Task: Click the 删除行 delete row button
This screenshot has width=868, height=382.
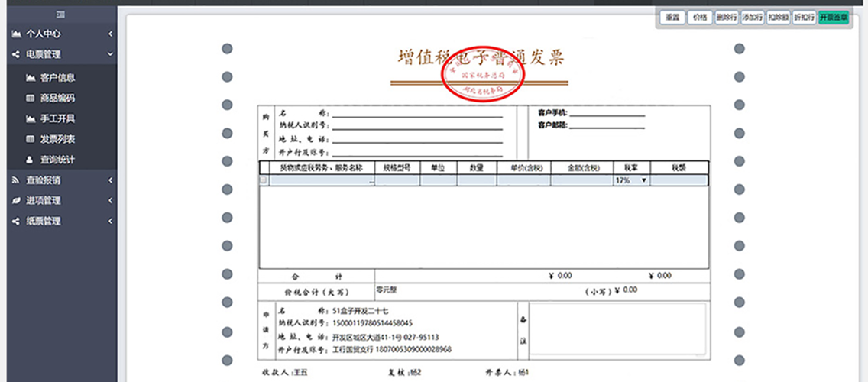Action: point(726,17)
